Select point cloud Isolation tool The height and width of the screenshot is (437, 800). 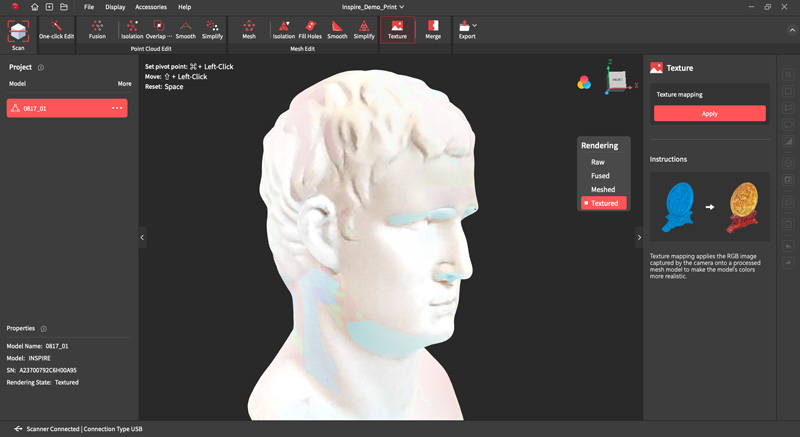(132, 30)
